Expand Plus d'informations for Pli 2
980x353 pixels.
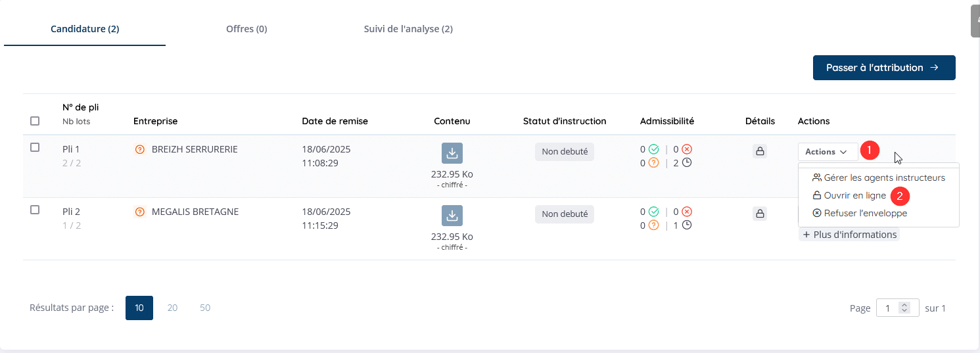(x=849, y=235)
